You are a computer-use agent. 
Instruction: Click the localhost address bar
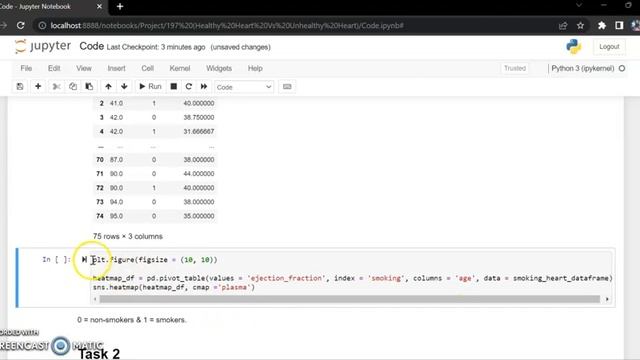[227, 25]
